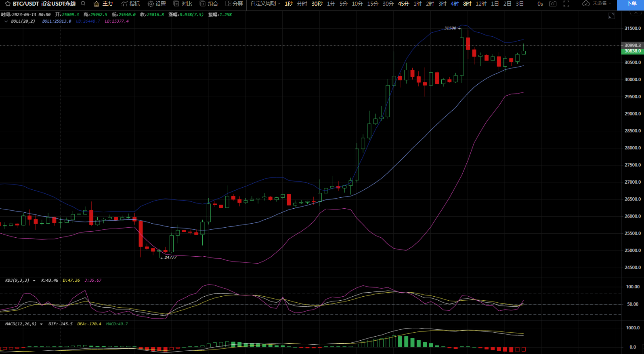Click the symbol search magnifier icon
Viewport: 644px width, 354px height.
83,4
